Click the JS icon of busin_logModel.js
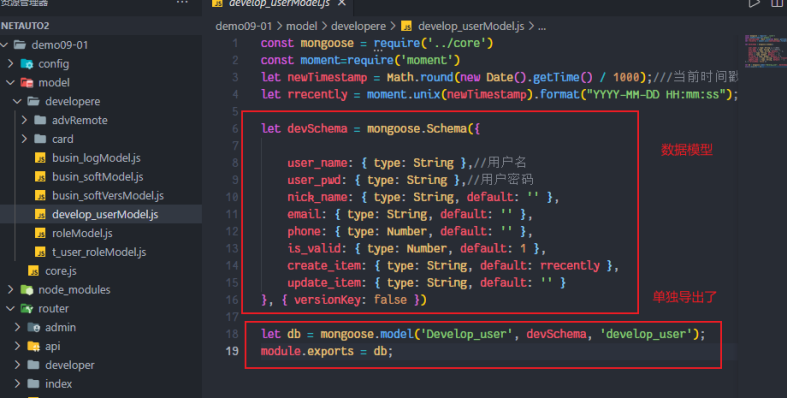The height and width of the screenshot is (398, 787). pos(41,158)
